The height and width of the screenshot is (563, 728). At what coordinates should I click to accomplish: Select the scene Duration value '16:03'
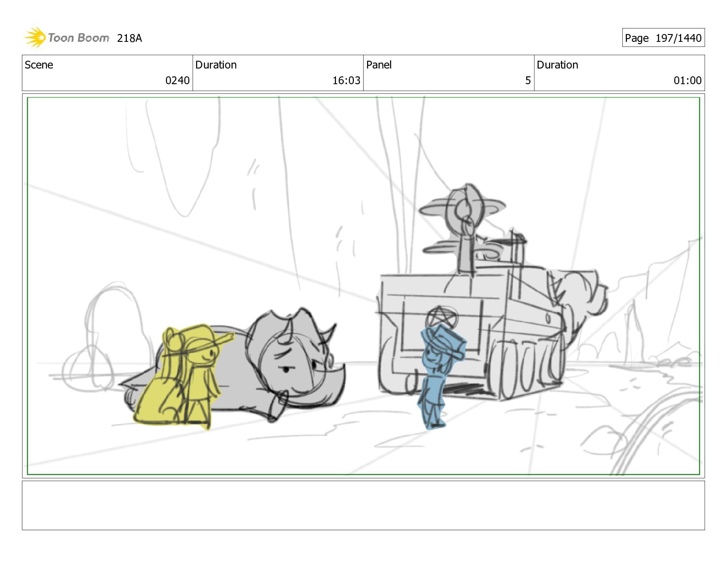pyautogui.click(x=347, y=80)
